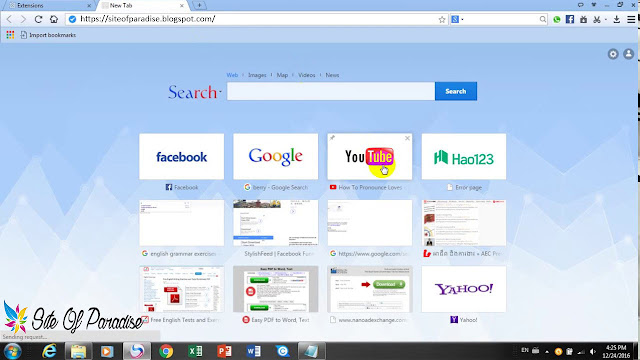640x360 pixels.
Task: Click Import bookmarks in bookmarks bar
Action: [48, 35]
